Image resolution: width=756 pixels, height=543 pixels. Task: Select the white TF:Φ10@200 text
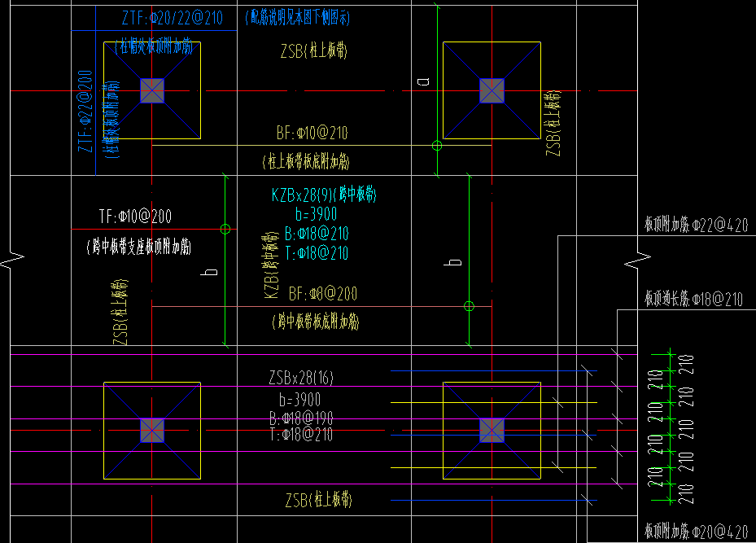tap(135, 216)
